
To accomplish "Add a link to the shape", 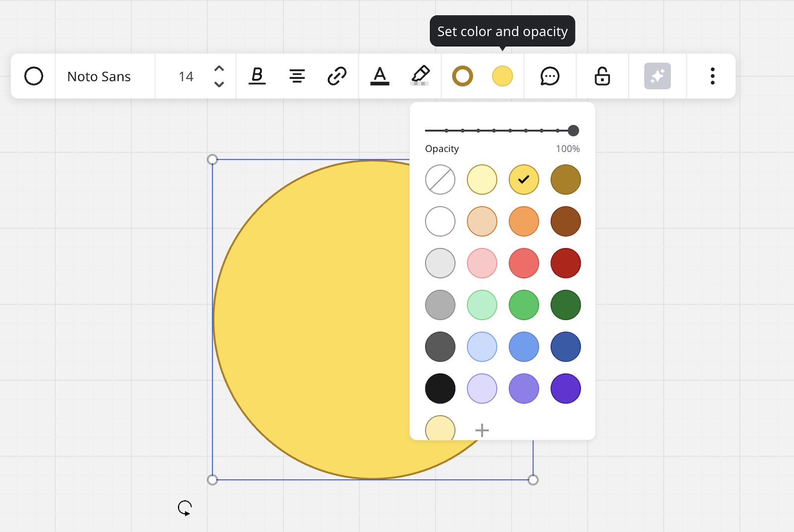I will [337, 76].
